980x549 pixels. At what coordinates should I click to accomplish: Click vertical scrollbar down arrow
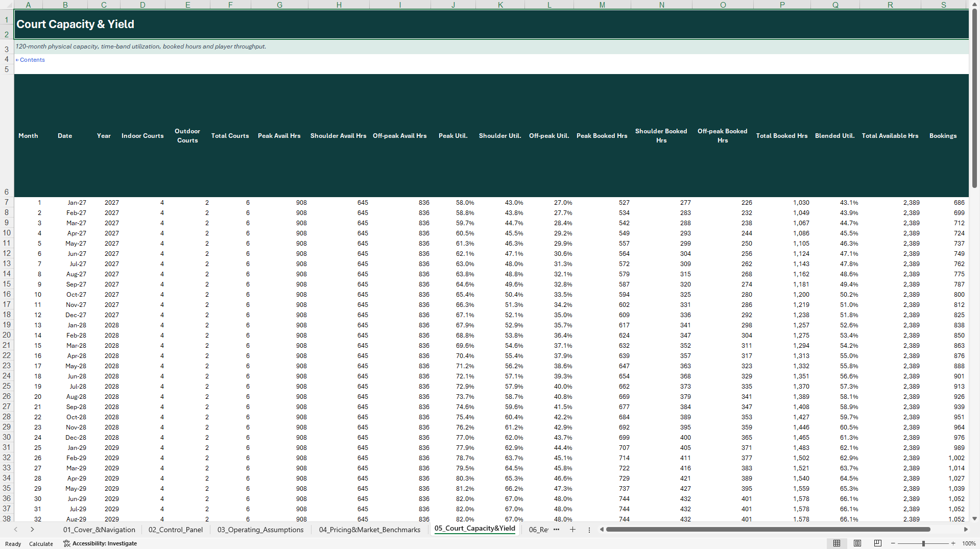coord(974,518)
